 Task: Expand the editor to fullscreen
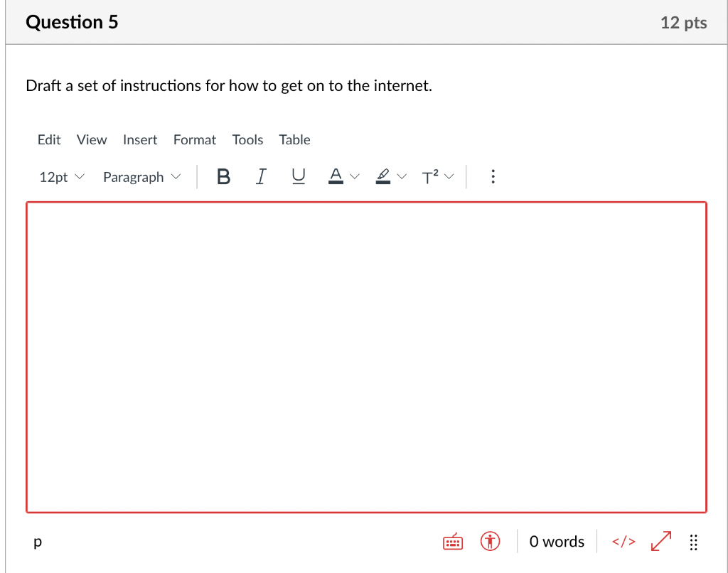click(660, 541)
